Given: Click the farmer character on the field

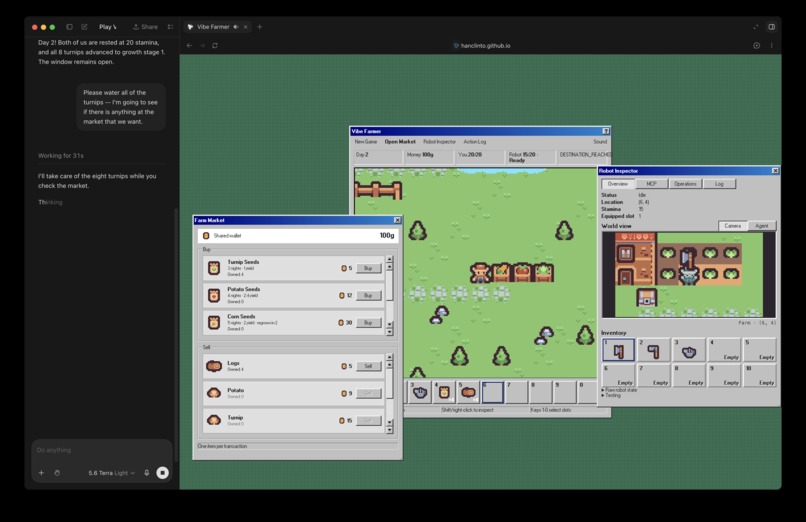Looking at the screenshot, I should click(480, 273).
